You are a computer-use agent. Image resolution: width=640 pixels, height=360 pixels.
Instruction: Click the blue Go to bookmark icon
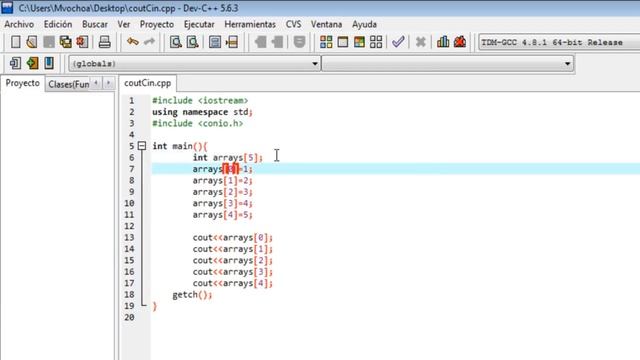pyautogui.click(x=49, y=63)
